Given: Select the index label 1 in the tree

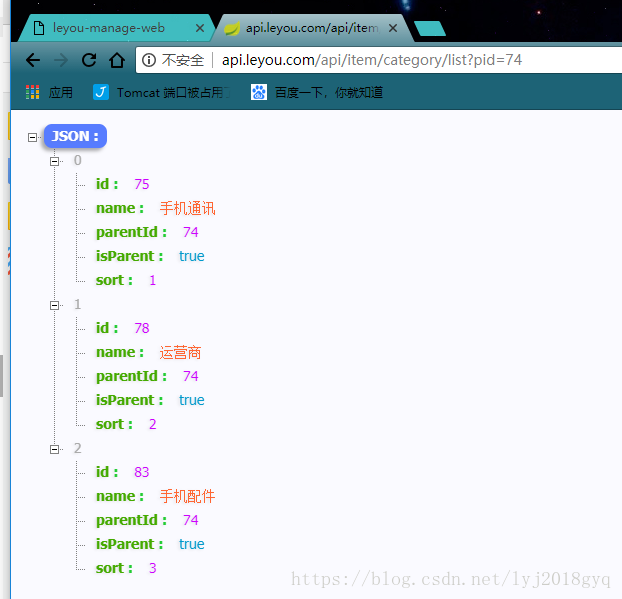Looking at the screenshot, I should point(78,304).
